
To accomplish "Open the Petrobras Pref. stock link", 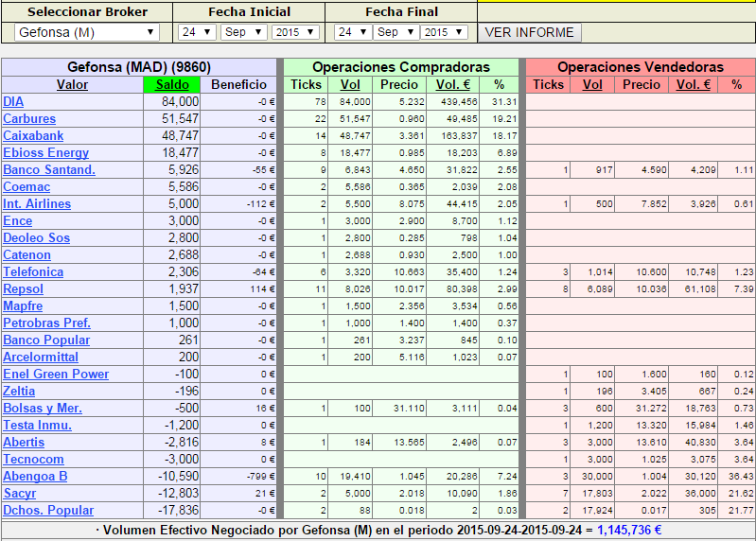I will 46,323.
